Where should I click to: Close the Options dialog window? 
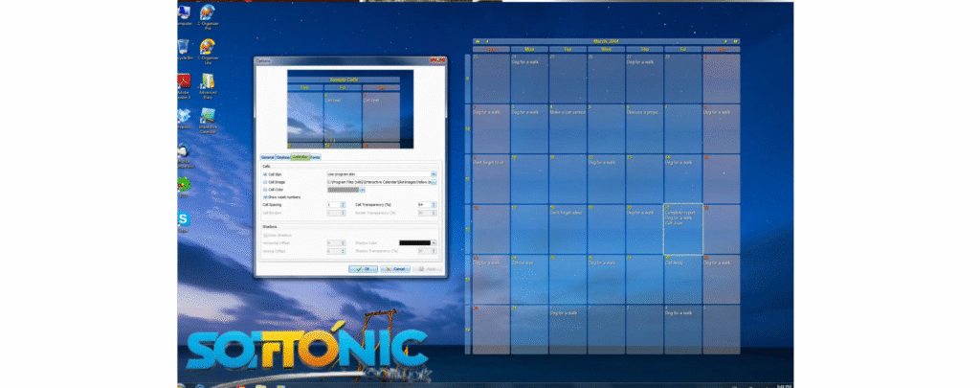(x=441, y=60)
